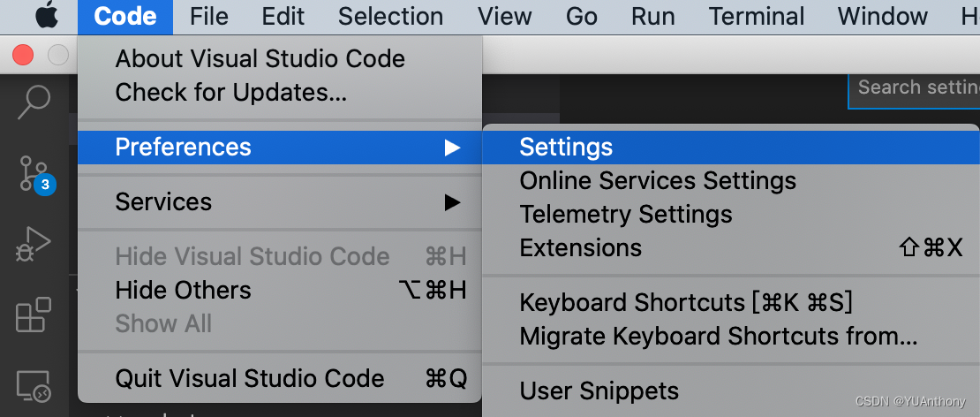
Task: Open the Search view in activity bar
Action: coord(34,102)
